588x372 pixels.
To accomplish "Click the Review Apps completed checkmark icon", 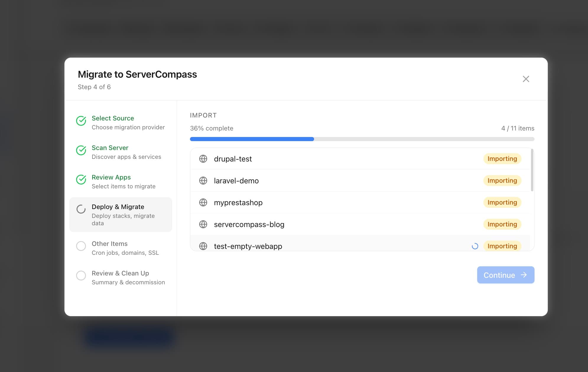I will point(81,180).
